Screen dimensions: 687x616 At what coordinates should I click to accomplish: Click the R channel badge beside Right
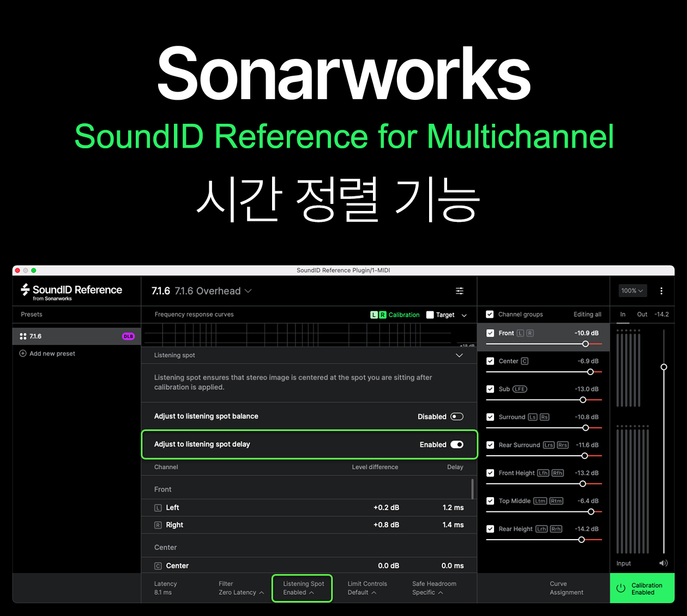[158, 526]
